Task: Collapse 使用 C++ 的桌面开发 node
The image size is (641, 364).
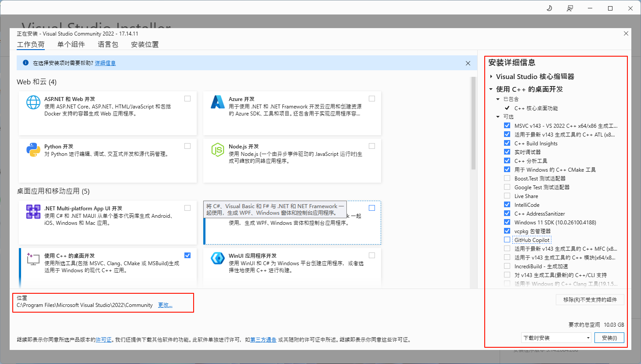Action: tap(491, 89)
